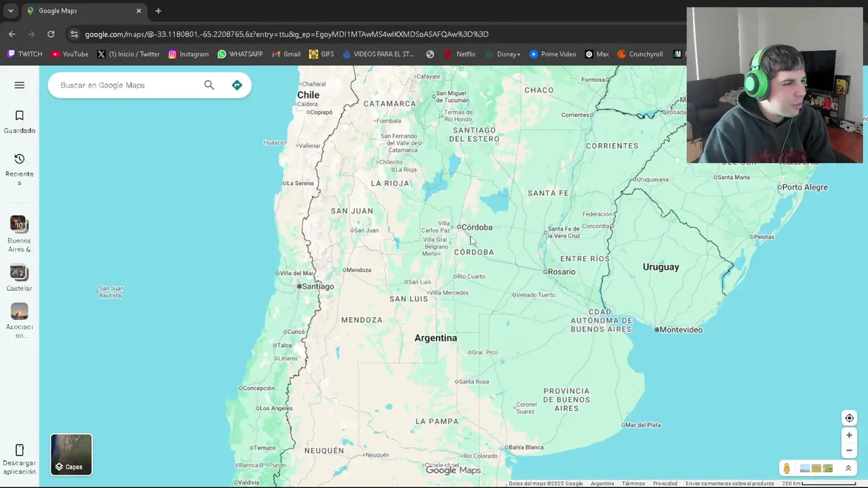The image size is (868, 488).
Task: Click the Río Cuarto label
Action: [471, 277]
